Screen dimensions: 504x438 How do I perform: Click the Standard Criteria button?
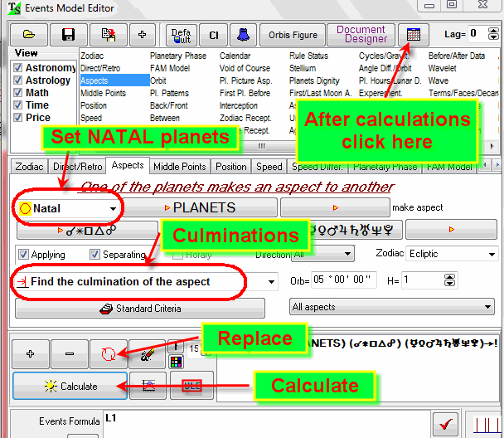(139, 309)
